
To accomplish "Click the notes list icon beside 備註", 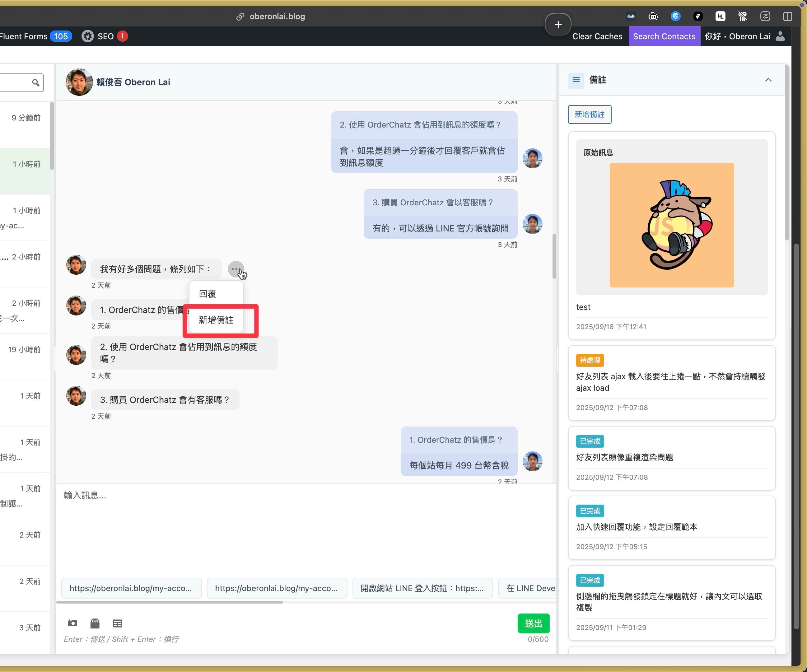I will pos(576,80).
